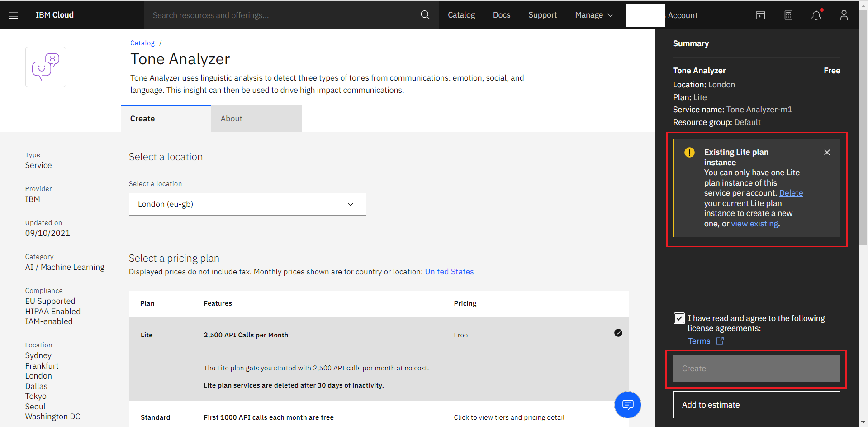Click the disabled Create button
This screenshot has width=868, height=427.
[756, 369]
